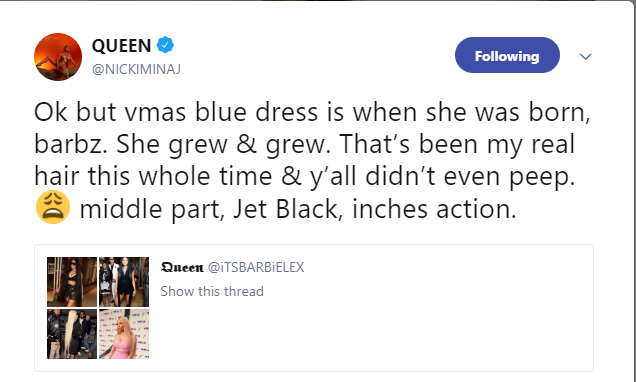Screen dimensions: 636x382
Task: Click the tweet line starting 'hair this whole time'
Action: (x=305, y=177)
